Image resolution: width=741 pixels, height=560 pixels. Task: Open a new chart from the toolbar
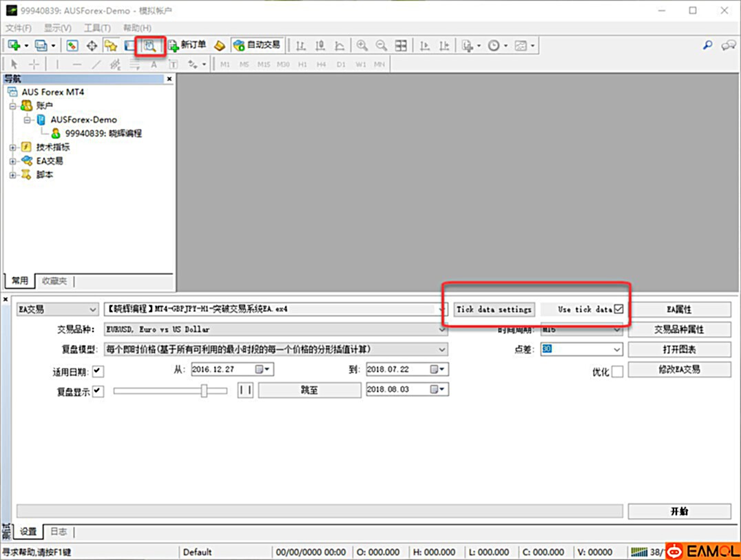[x=14, y=45]
